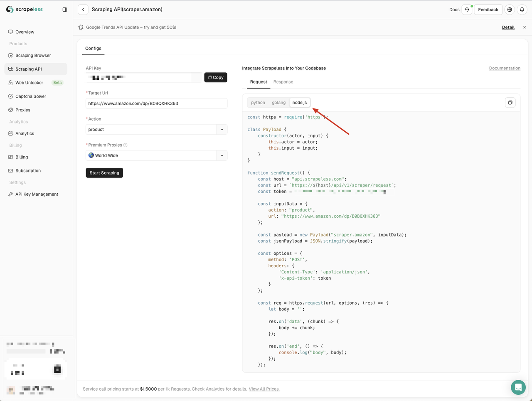Open Web Unlocker in sidebar

36,83
